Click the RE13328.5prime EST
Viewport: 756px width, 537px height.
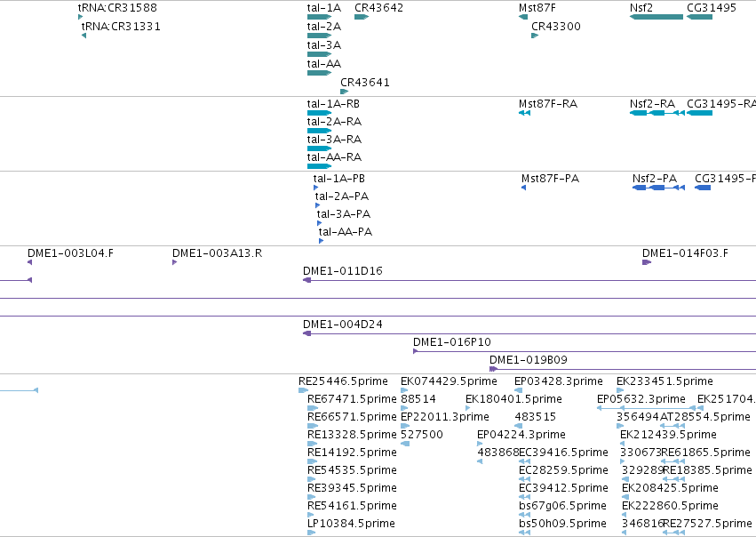tap(313, 444)
